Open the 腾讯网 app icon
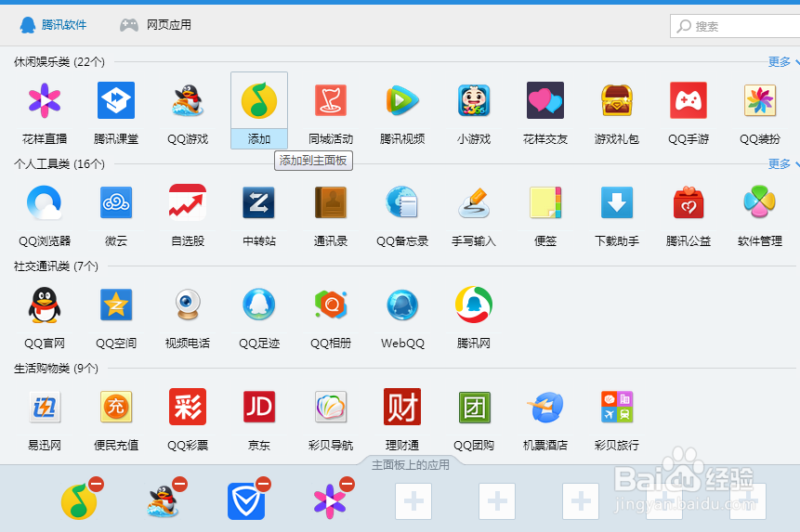The height and width of the screenshot is (532, 800). point(474,305)
